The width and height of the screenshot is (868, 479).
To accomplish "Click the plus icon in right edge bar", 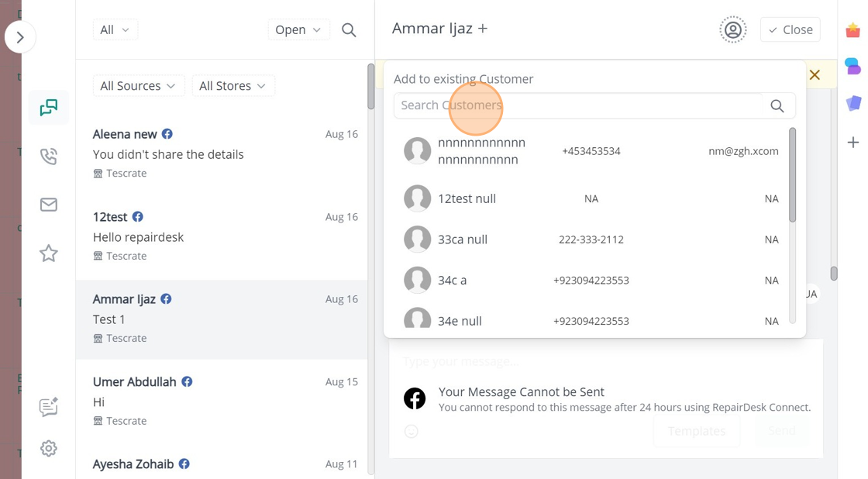I will tap(853, 143).
